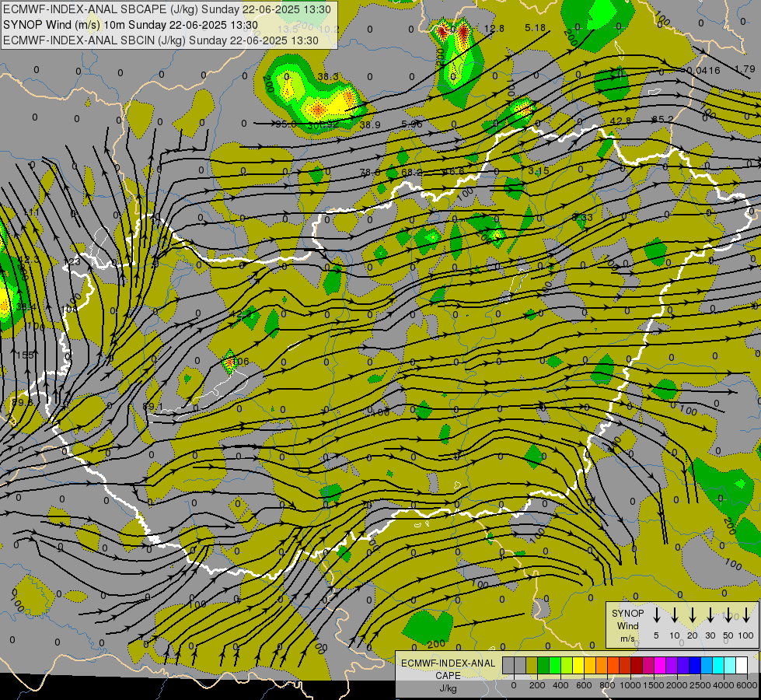This screenshot has height=700, width=761.
Task: Pick the dark red swatch in the CAPE legend
Action: point(637,665)
